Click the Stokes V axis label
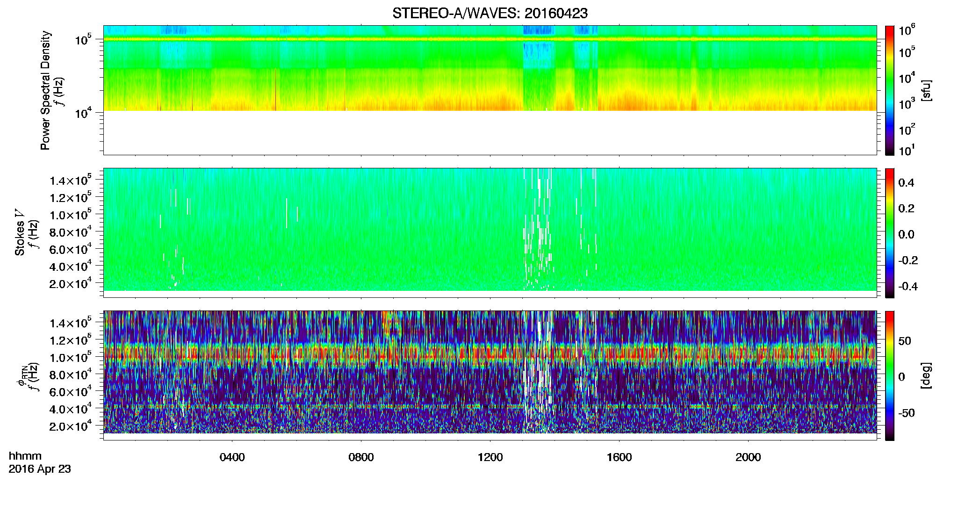980x505 pixels. click(20, 232)
